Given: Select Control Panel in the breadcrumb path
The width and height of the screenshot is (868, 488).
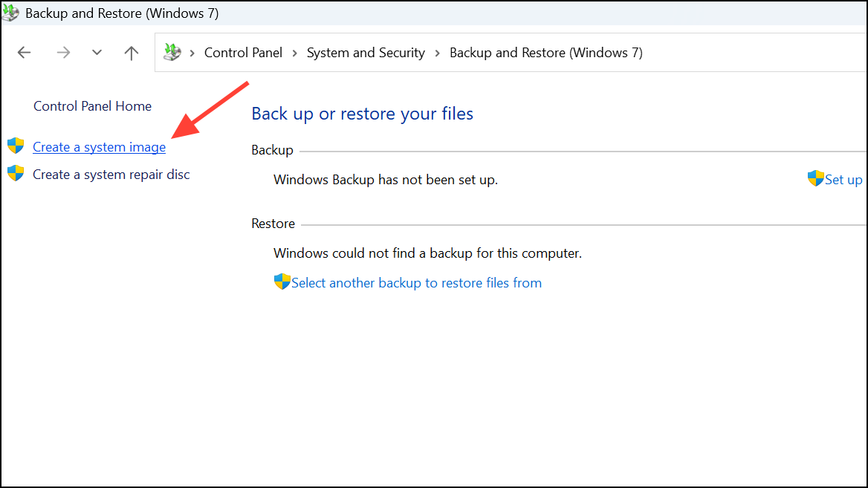Looking at the screenshot, I should 243,52.
